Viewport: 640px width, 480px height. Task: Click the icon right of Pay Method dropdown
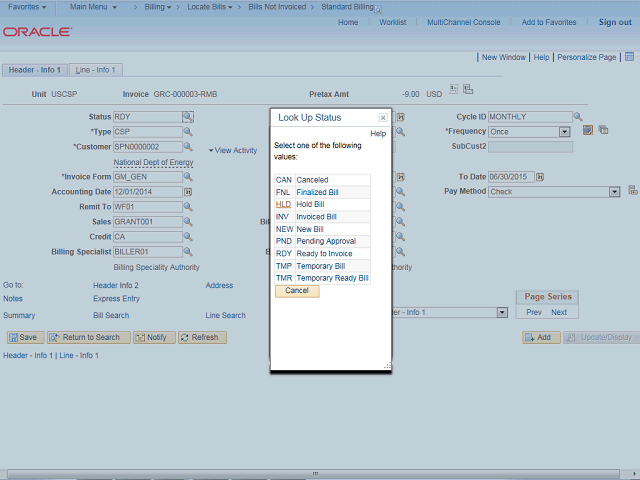(632, 191)
